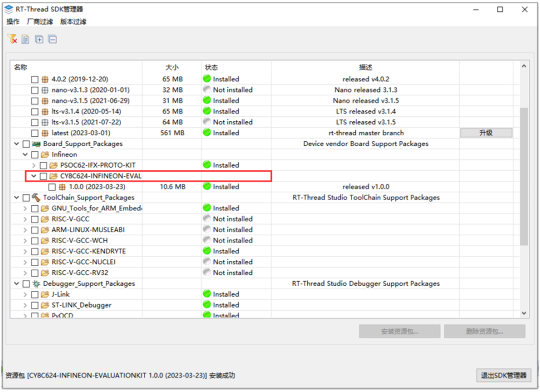This screenshot has height=392, width=540.
Task: Open the 厂商过滤 menu
Action: click(40, 21)
